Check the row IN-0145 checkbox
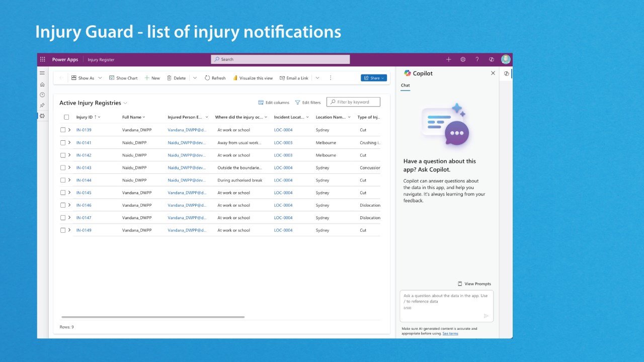The height and width of the screenshot is (362, 644). pyautogui.click(x=63, y=193)
